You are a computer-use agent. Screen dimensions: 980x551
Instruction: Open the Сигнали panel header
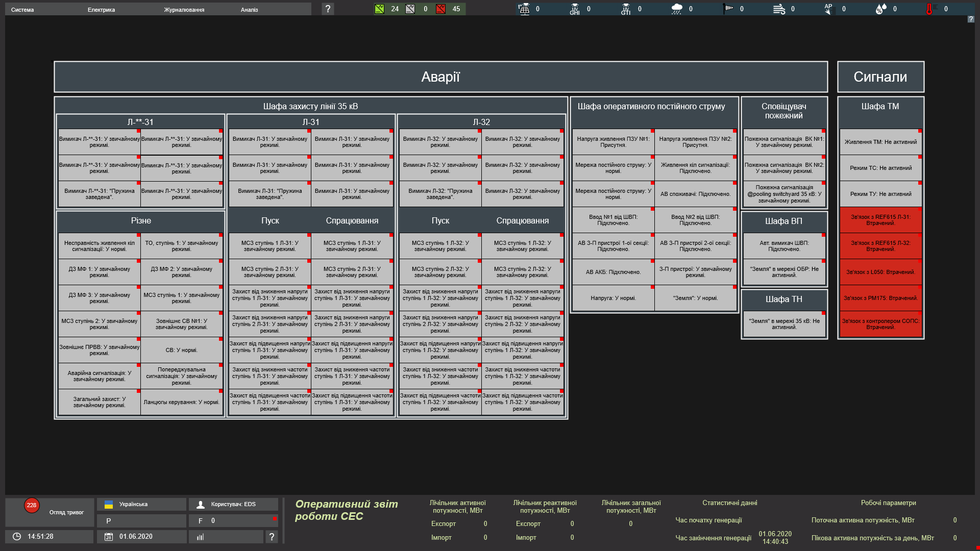click(x=880, y=77)
